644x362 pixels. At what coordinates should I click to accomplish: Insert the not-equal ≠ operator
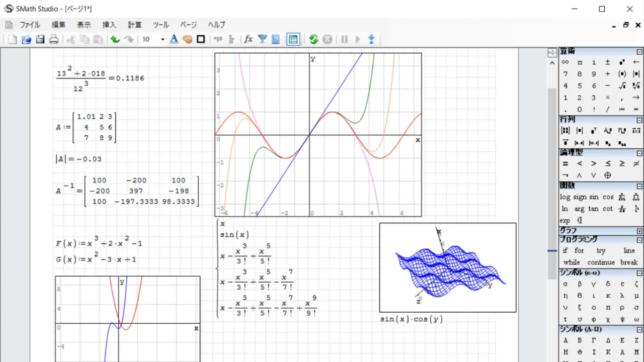(x=636, y=163)
